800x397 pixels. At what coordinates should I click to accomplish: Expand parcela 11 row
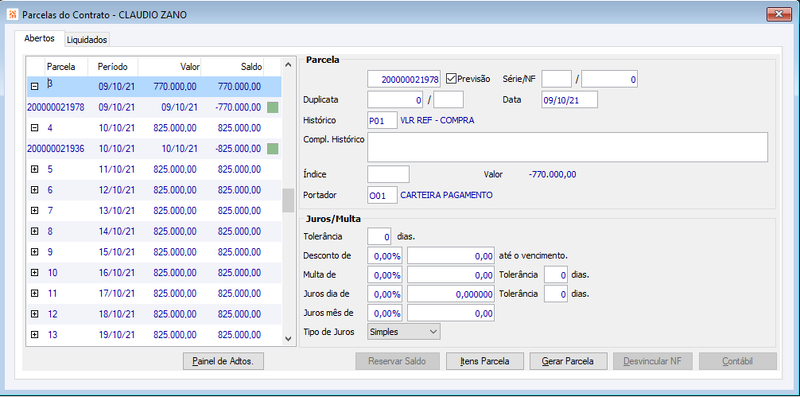pos(35,293)
